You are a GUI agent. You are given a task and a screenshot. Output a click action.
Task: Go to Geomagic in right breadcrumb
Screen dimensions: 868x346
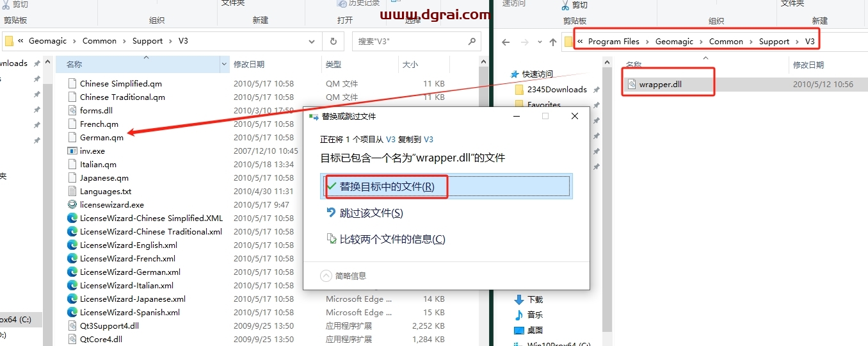[674, 42]
